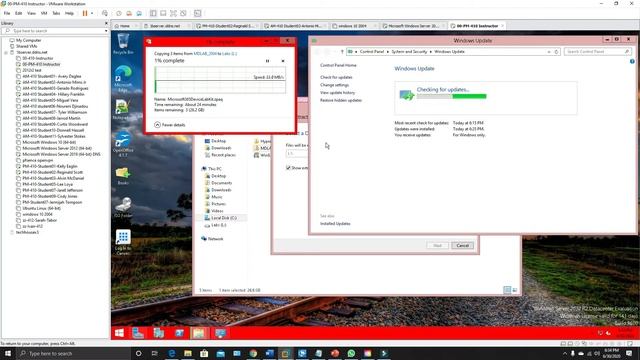Open the Edit menu
Screen dimensions: 640x360
pyautogui.click(x=18, y=13)
